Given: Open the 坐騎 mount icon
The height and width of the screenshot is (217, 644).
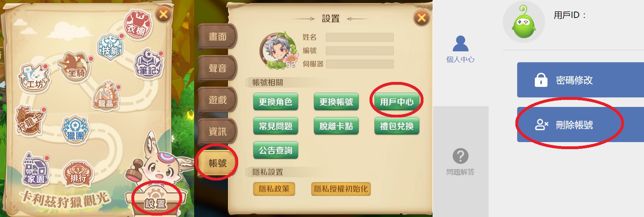Looking at the screenshot, I should (75, 68).
